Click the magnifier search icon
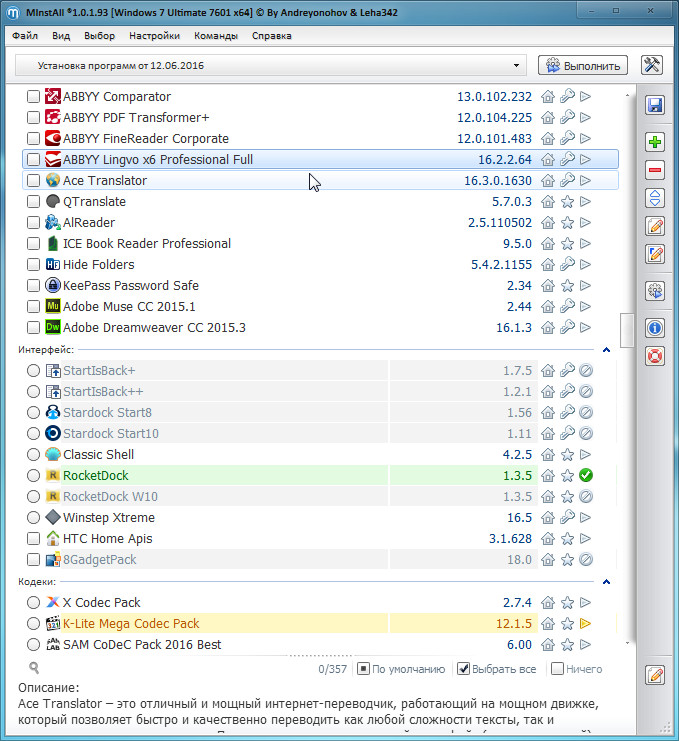 [34, 667]
